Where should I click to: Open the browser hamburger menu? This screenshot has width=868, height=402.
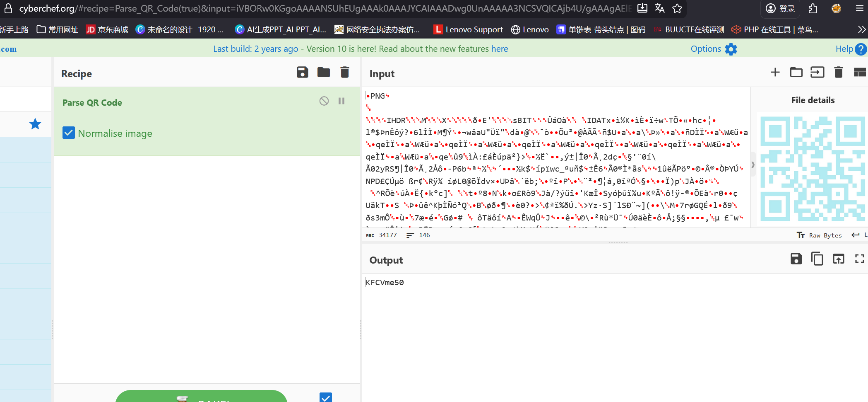click(860, 8)
